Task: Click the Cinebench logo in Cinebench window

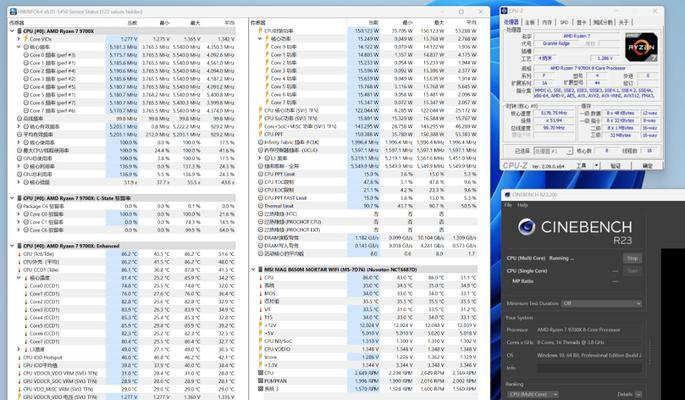Action: point(526,227)
